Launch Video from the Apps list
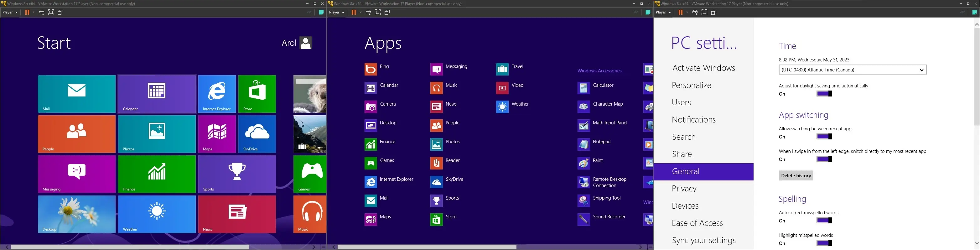The image size is (980, 250). (x=510, y=88)
